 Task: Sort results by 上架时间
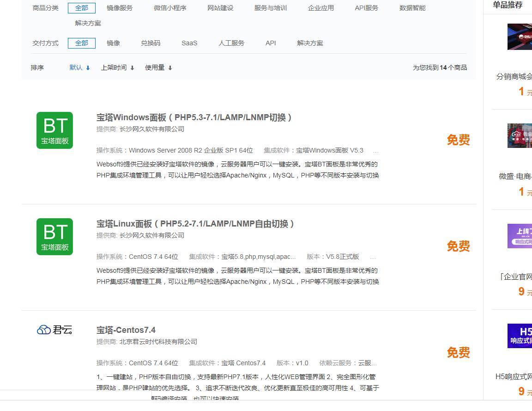(x=114, y=67)
